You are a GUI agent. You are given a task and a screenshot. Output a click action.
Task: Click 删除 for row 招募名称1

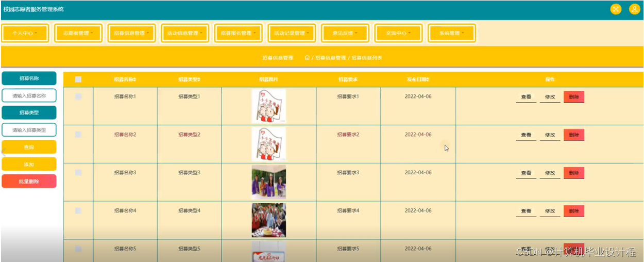(574, 97)
